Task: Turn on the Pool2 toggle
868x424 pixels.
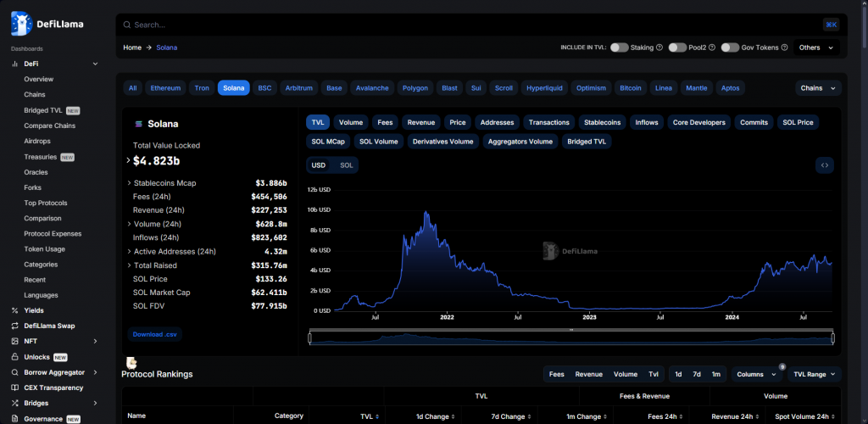Action: tap(677, 47)
